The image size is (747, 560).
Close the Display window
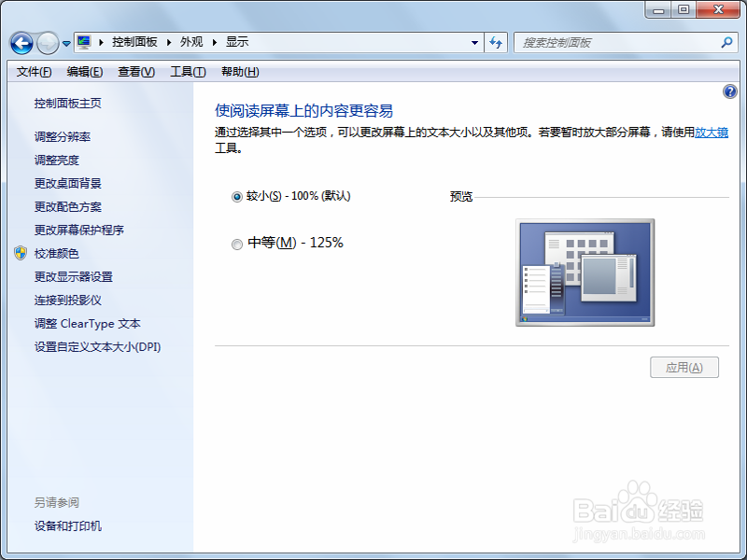coord(718,9)
